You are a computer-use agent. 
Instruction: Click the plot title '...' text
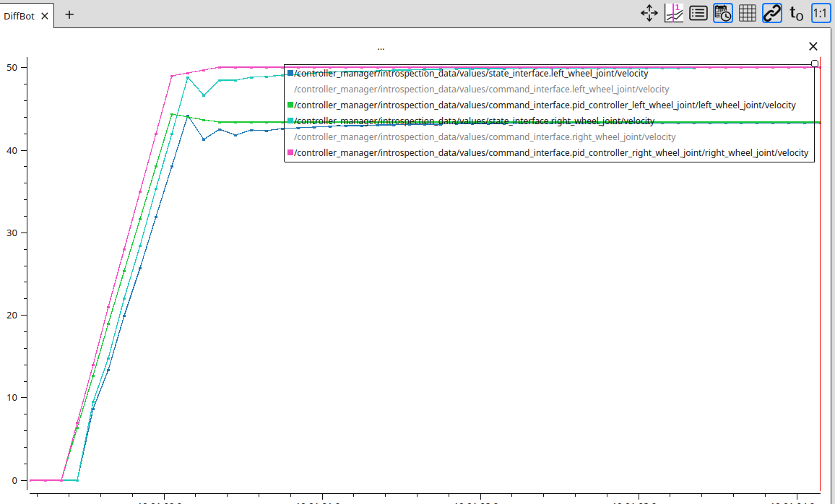coord(381,48)
